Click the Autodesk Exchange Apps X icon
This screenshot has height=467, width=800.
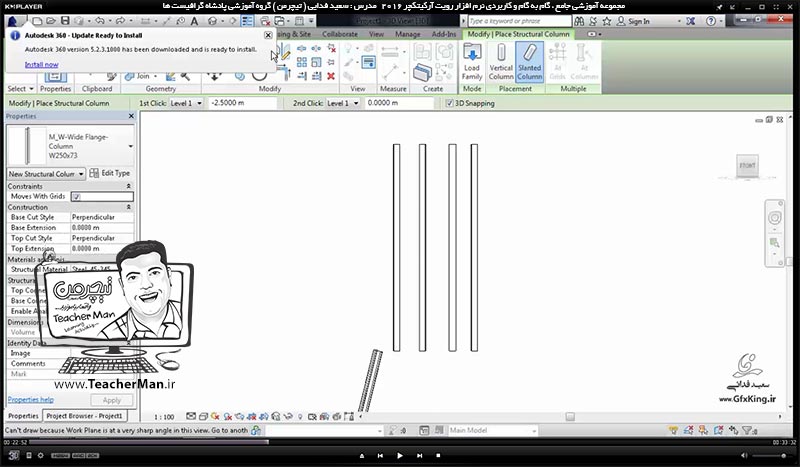click(x=690, y=21)
